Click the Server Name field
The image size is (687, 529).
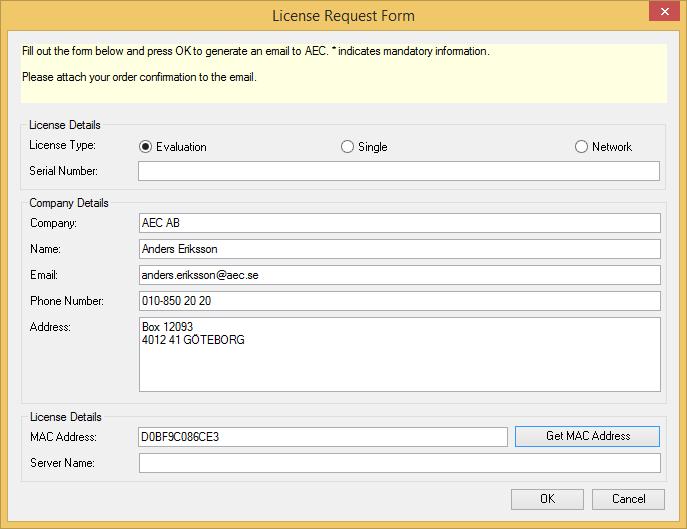tap(400, 463)
